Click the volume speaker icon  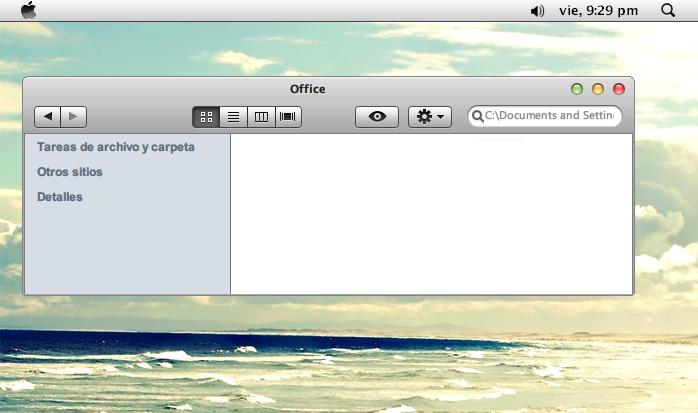(x=537, y=11)
